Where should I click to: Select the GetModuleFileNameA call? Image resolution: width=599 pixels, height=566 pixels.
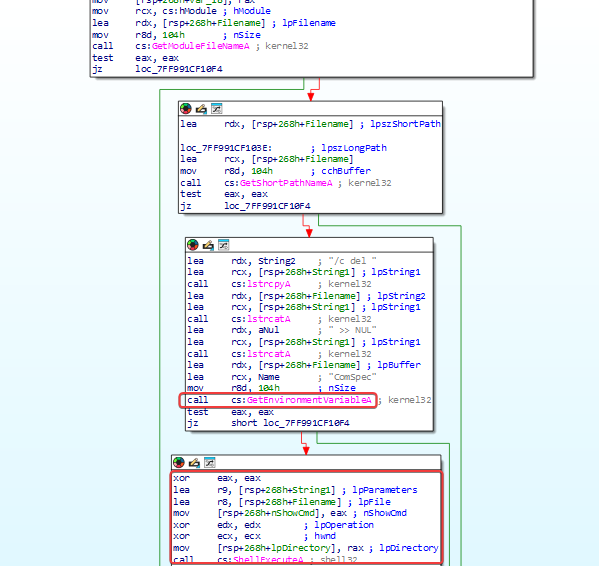200,46
